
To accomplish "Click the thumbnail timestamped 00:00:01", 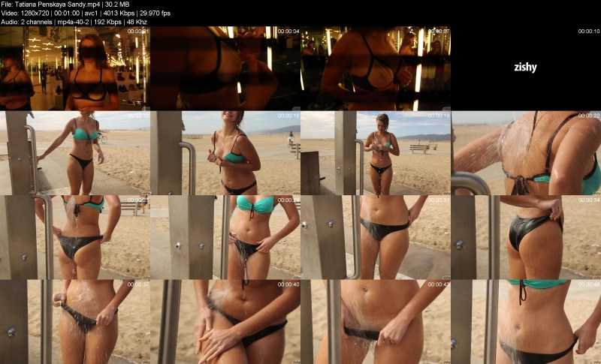I will (x=75, y=68).
